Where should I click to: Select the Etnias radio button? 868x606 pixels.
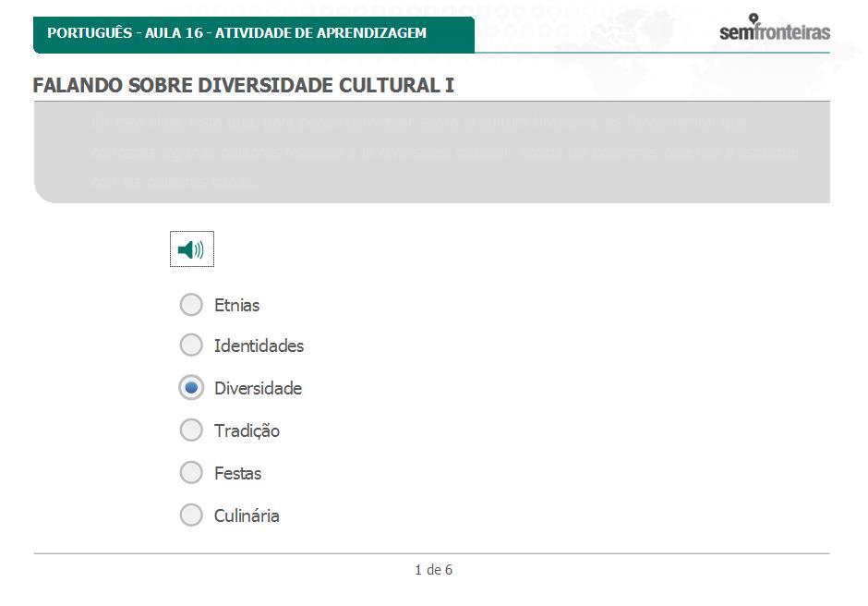point(191,305)
